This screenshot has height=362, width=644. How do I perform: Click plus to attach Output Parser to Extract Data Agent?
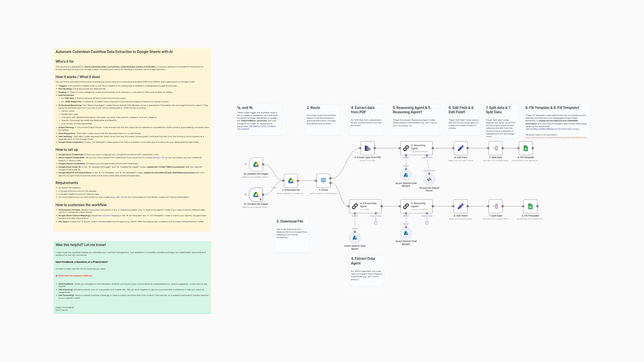click(376, 223)
